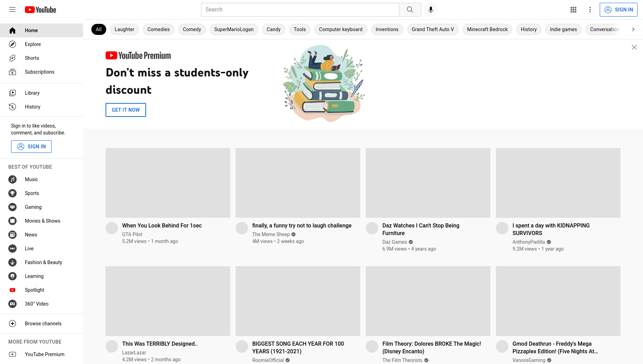
Task: Click SIGN IN in the sidebar
Action: pos(31,147)
